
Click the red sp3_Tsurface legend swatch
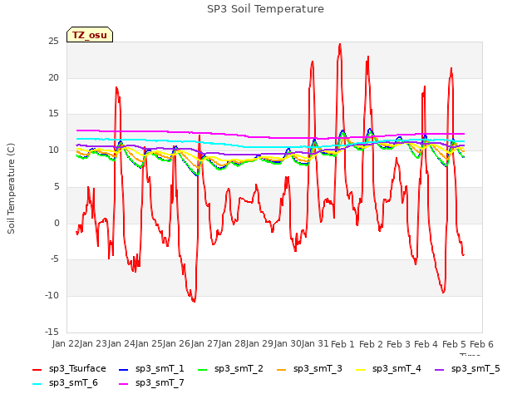click(37, 369)
